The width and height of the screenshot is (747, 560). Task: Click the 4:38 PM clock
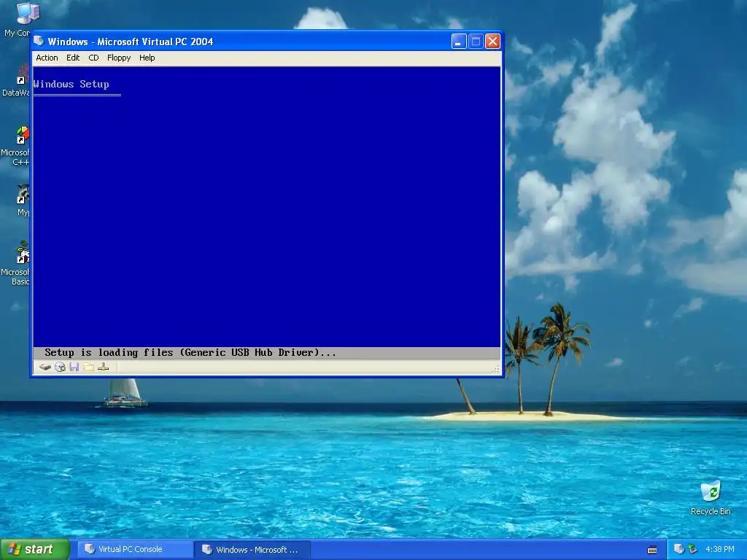(x=720, y=550)
